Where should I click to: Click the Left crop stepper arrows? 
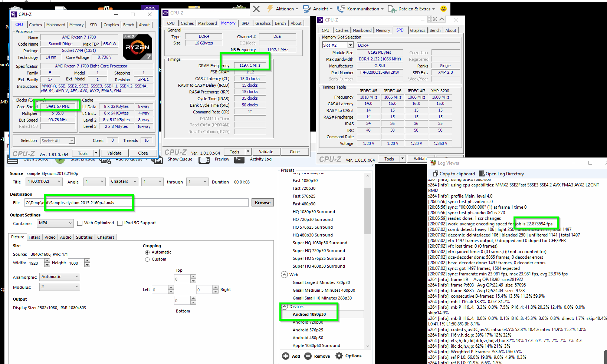click(x=171, y=289)
